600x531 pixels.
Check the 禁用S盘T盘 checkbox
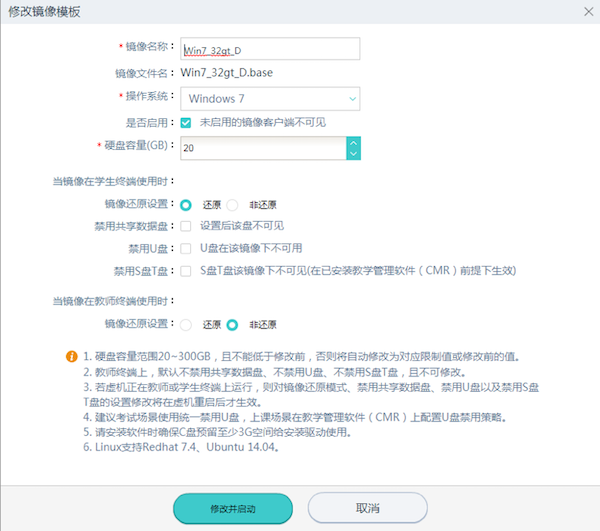coord(186,271)
